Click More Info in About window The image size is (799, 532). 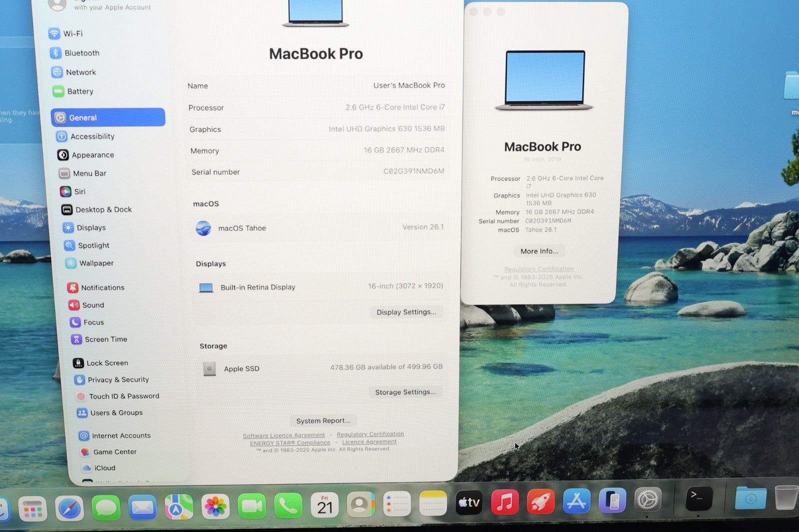pos(539,251)
